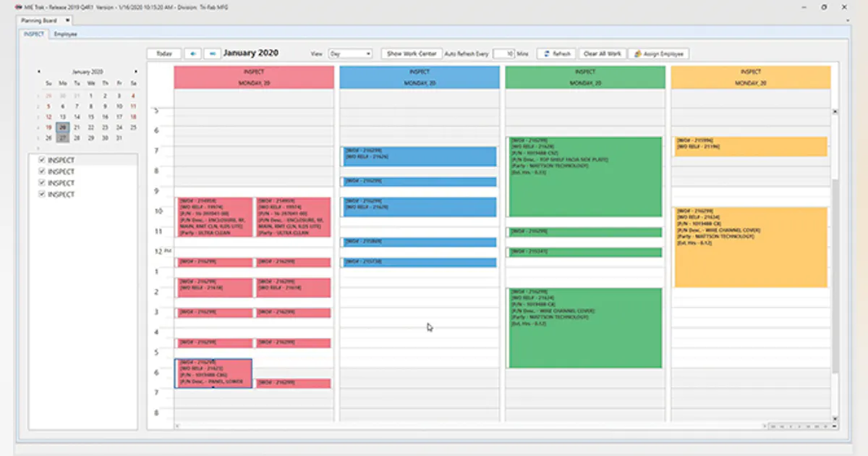
Task: Select January 21 in mini calendar
Action: (77, 127)
